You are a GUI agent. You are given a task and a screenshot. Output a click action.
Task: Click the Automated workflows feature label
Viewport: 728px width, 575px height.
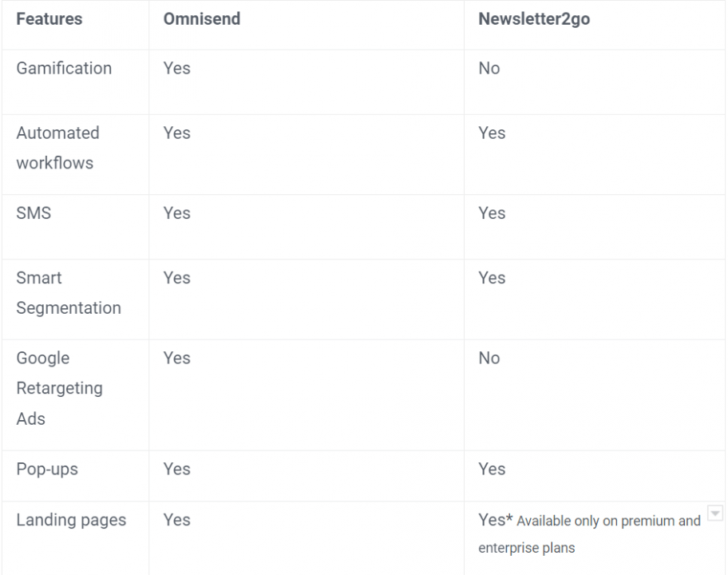58,149
